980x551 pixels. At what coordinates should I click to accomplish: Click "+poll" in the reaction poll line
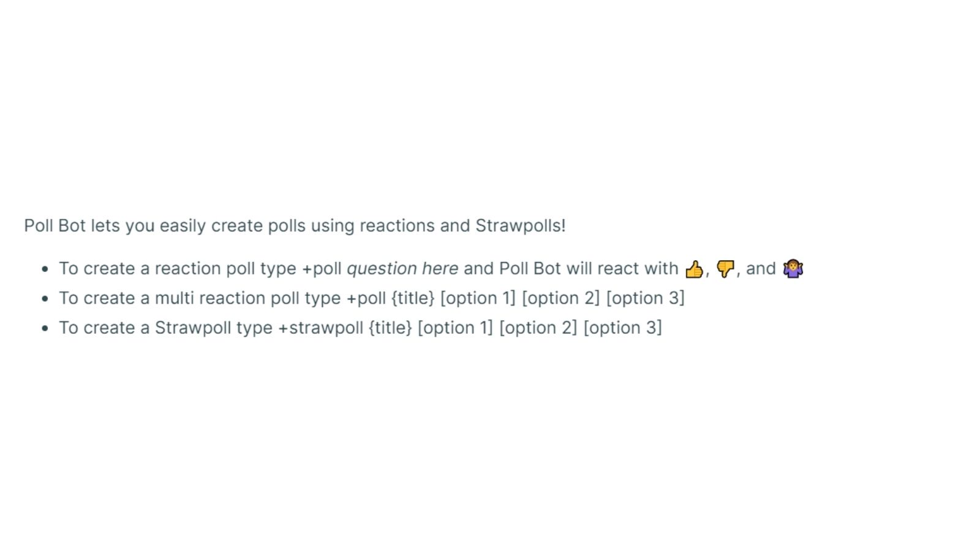(322, 269)
